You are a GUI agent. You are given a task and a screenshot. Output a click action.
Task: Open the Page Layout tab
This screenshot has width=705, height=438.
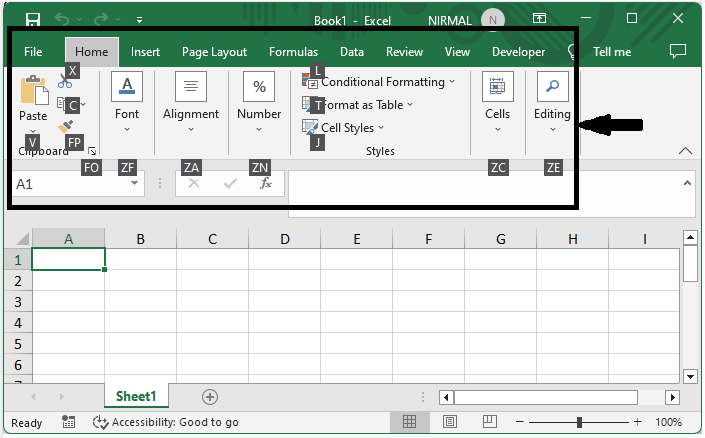tap(214, 52)
